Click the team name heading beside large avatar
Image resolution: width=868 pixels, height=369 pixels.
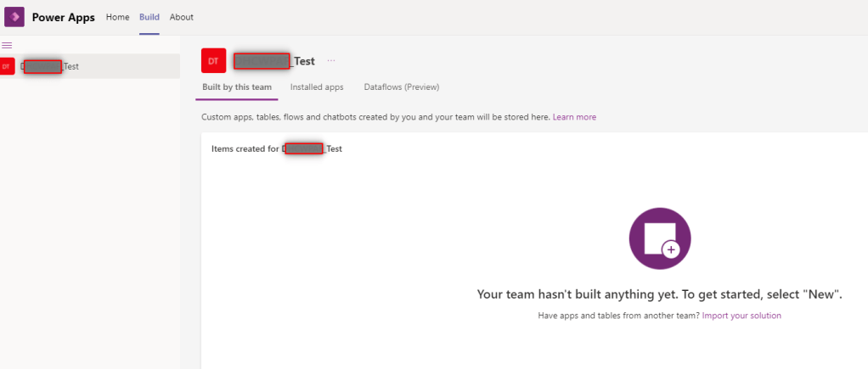(x=274, y=61)
